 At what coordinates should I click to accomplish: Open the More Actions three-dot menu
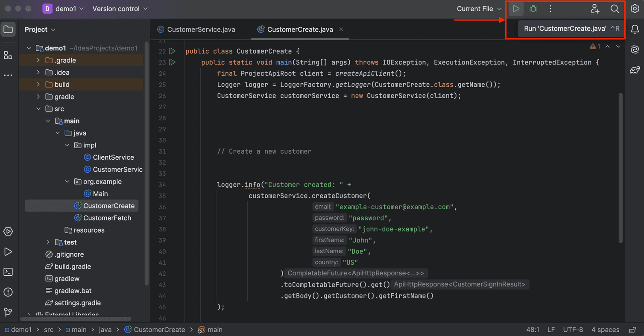(550, 9)
